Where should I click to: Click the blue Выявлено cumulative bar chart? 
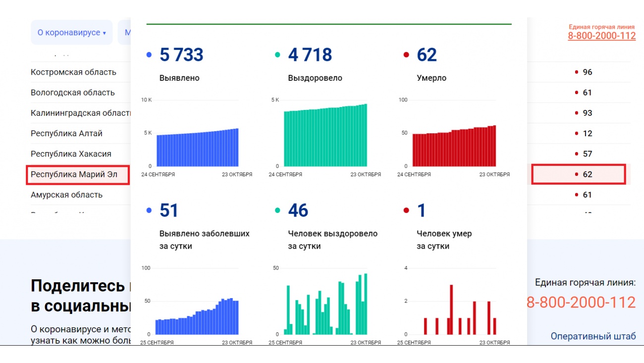coord(197,148)
